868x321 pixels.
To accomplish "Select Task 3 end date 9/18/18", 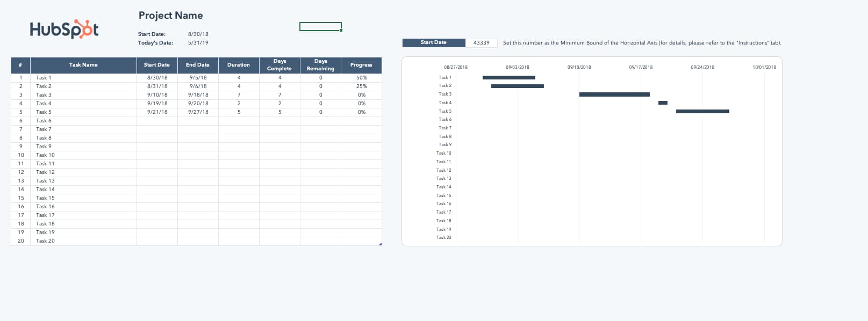I will coord(198,95).
